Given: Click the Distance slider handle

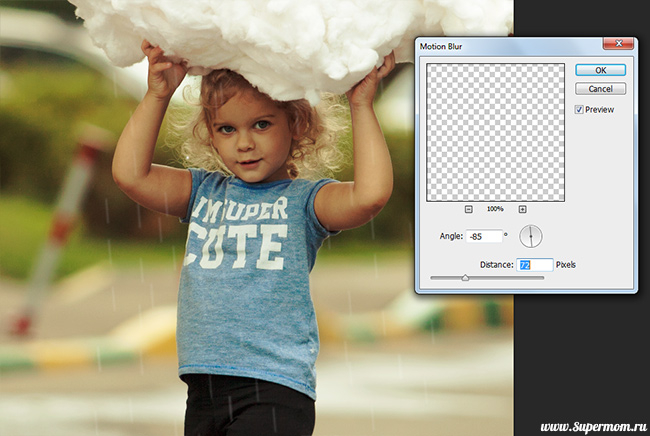Looking at the screenshot, I should tap(465, 278).
